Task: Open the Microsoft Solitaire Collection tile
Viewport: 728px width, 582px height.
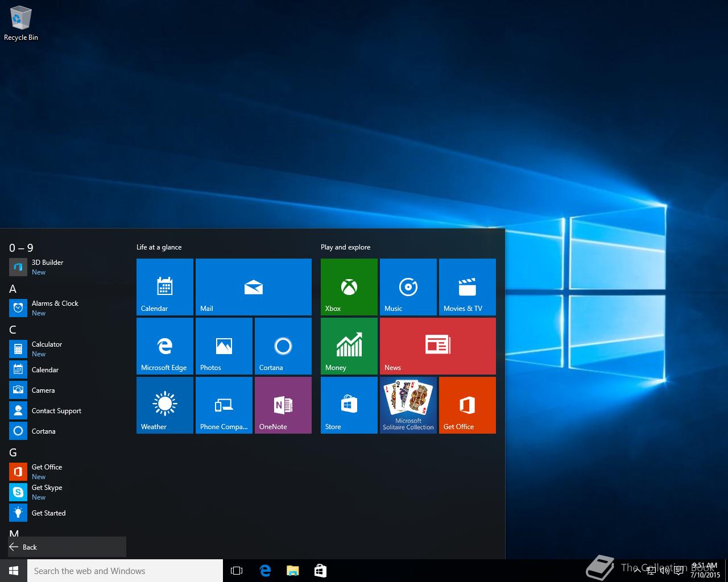Action: pos(408,405)
